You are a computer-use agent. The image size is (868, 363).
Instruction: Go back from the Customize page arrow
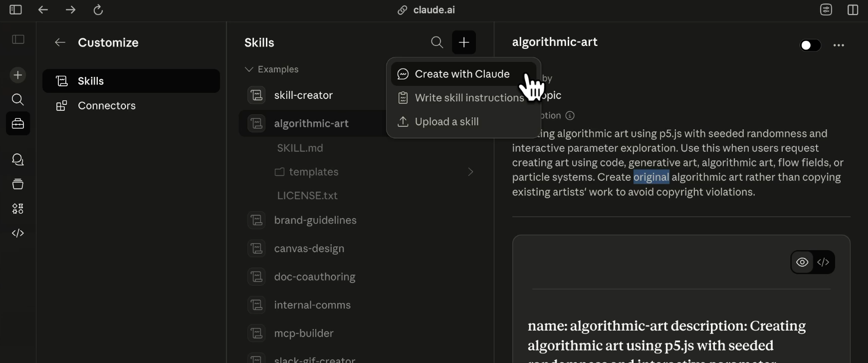click(x=60, y=43)
